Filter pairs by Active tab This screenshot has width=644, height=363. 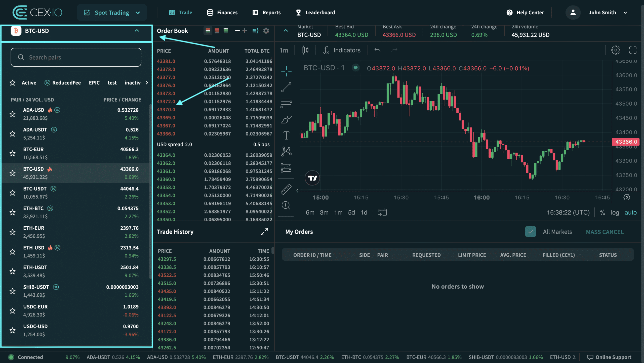29,83
